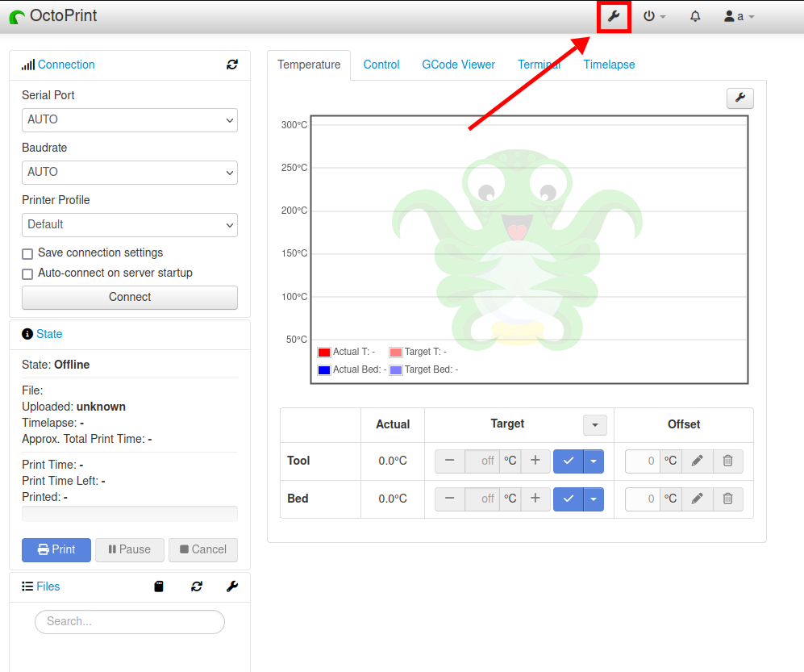Focus the Bed offset field

(x=642, y=499)
